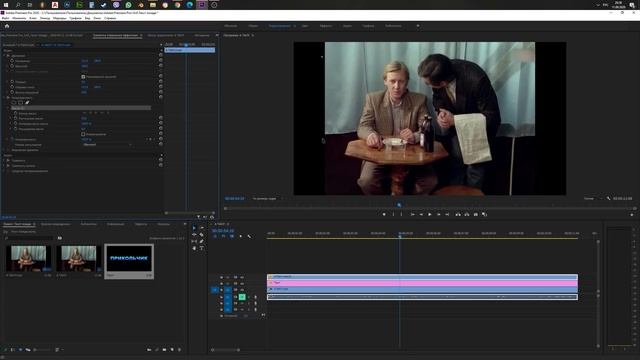Screen dimensions: 640x360
Task: Click Extract button in program monitor
Action: click(467, 214)
